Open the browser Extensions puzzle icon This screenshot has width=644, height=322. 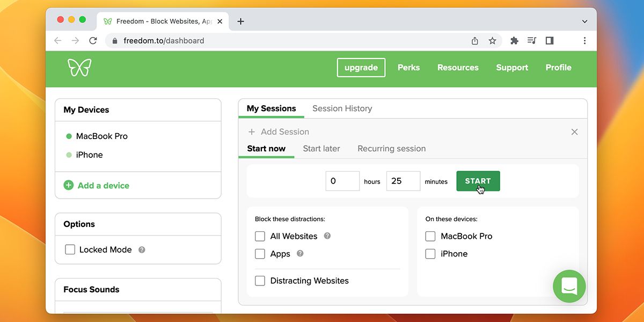pos(514,41)
